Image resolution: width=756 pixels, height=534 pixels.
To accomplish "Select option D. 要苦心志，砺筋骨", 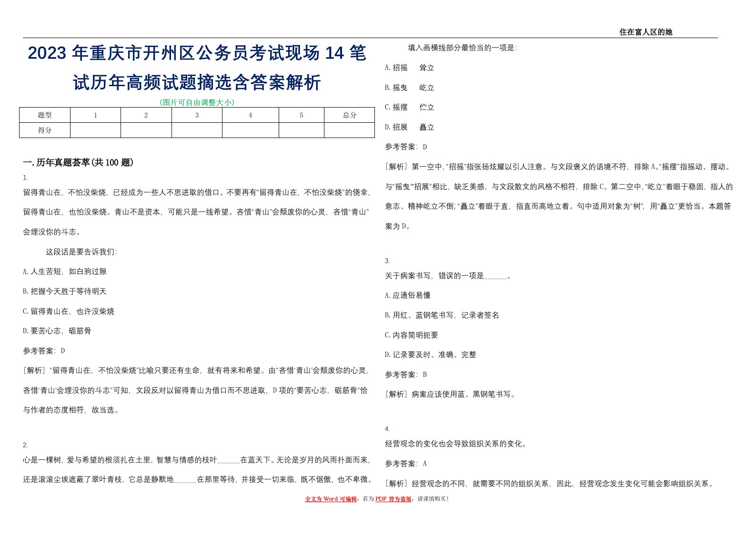I will pyautogui.click(x=57, y=331).
